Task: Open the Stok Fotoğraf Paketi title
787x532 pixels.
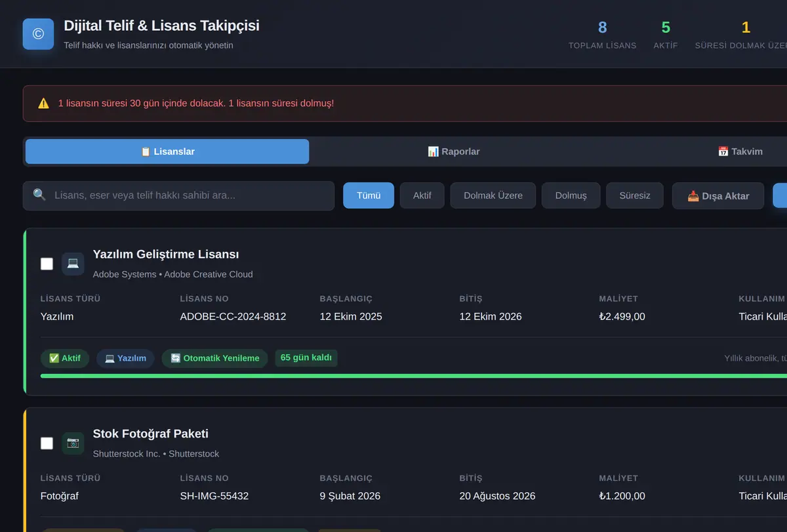Action: (x=151, y=434)
